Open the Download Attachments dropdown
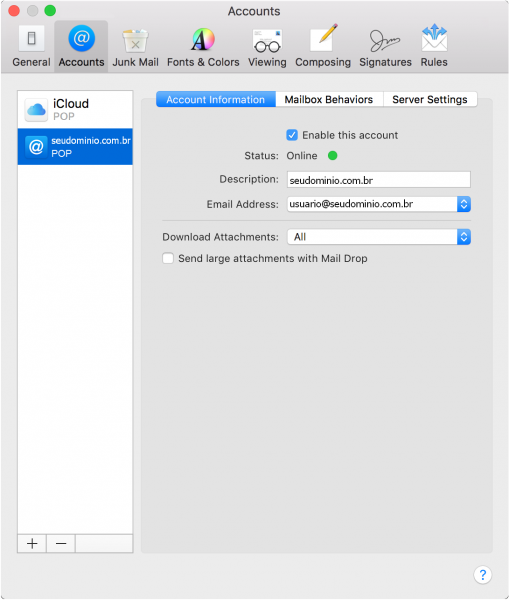The width and height of the screenshot is (509, 600). point(379,237)
